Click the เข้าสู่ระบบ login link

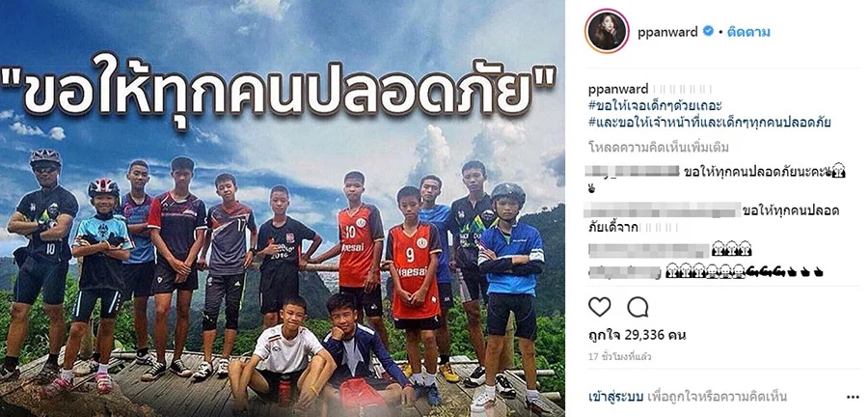pyautogui.click(x=615, y=397)
